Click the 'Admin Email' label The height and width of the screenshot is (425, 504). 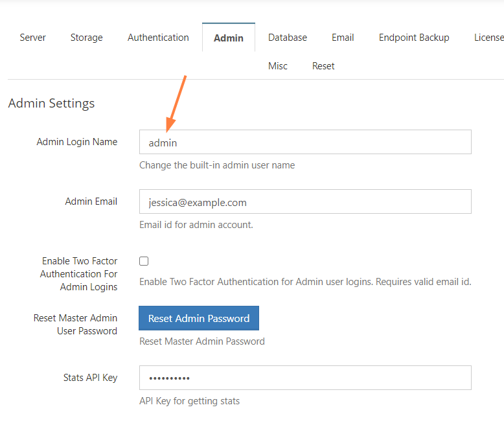pyautogui.click(x=91, y=201)
